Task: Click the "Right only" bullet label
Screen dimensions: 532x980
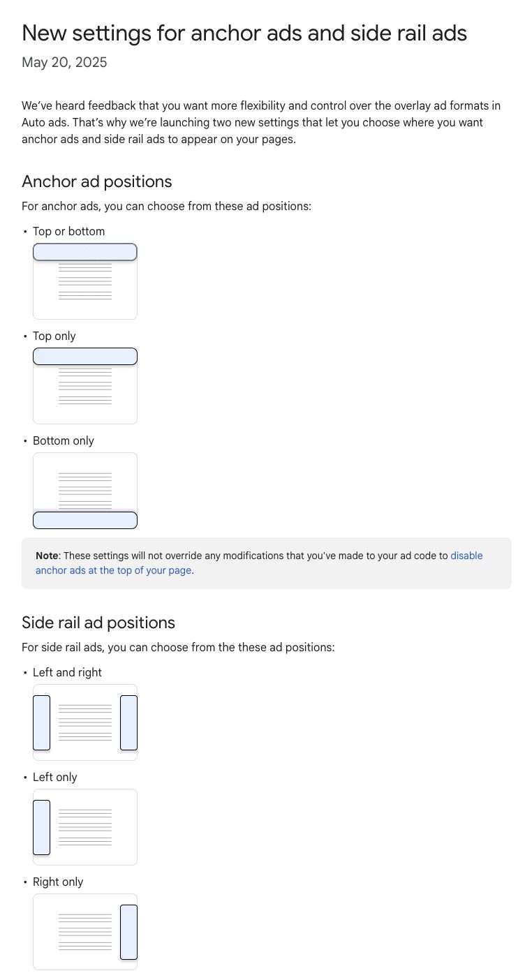Action: (x=57, y=882)
